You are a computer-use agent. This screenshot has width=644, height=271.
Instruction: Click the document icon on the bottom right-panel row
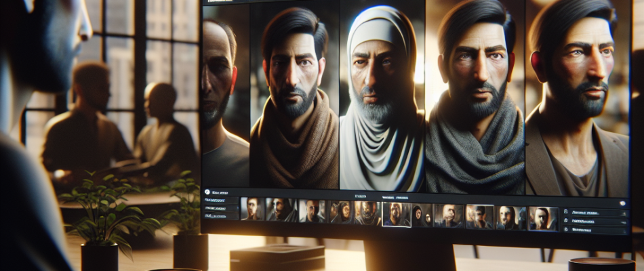click(565, 230)
